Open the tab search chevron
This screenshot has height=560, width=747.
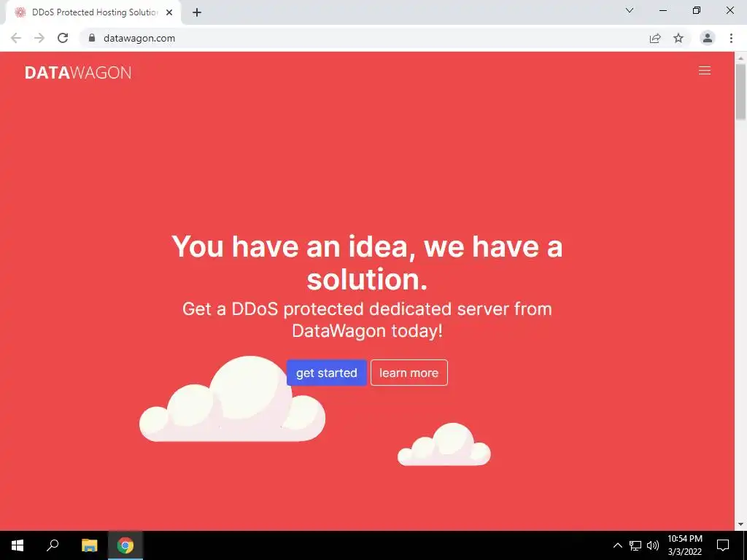coord(630,10)
